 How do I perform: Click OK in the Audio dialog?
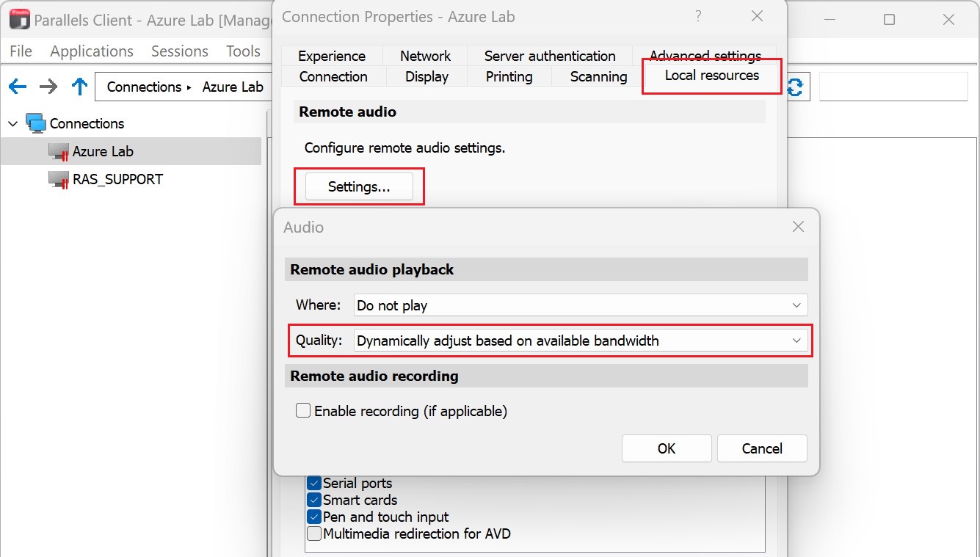[667, 448]
